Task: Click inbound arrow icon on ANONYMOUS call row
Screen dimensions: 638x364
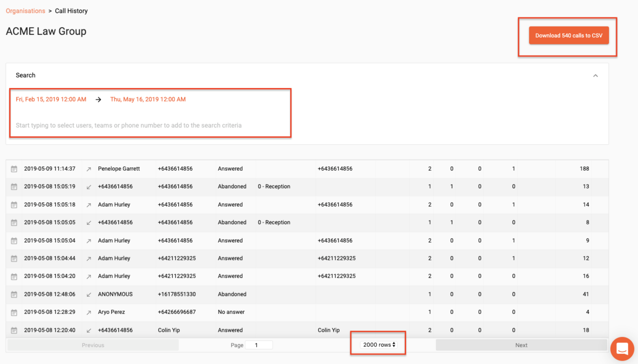Action: pyautogui.click(x=89, y=294)
